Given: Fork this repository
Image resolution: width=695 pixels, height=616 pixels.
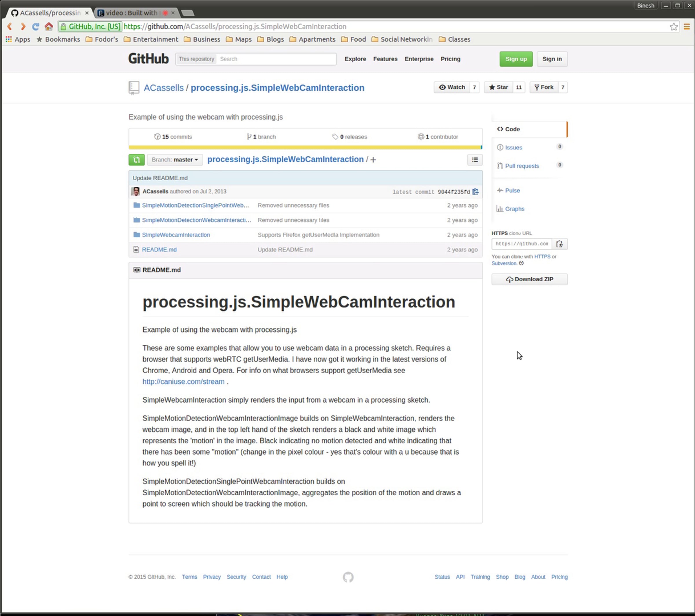Looking at the screenshot, I should pos(544,87).
